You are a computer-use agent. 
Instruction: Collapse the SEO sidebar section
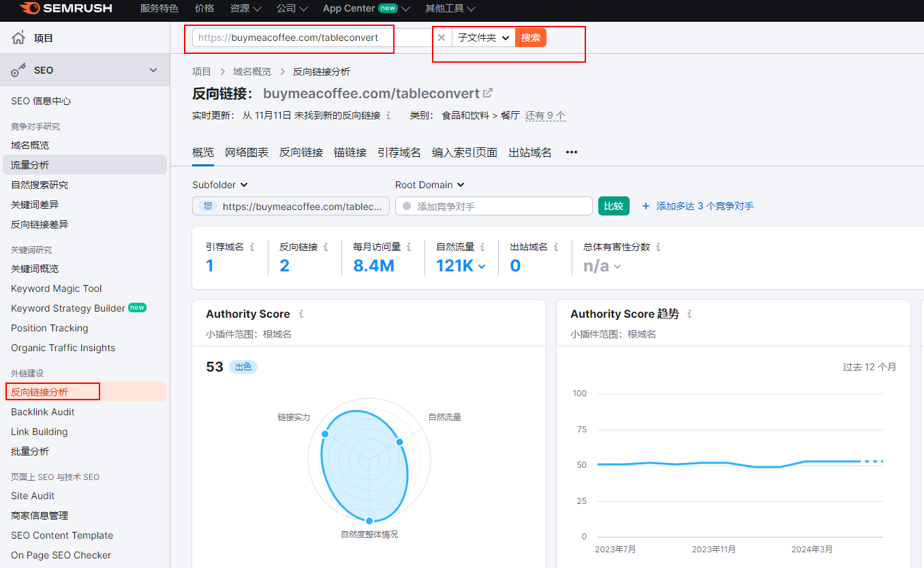click(153, 70)
